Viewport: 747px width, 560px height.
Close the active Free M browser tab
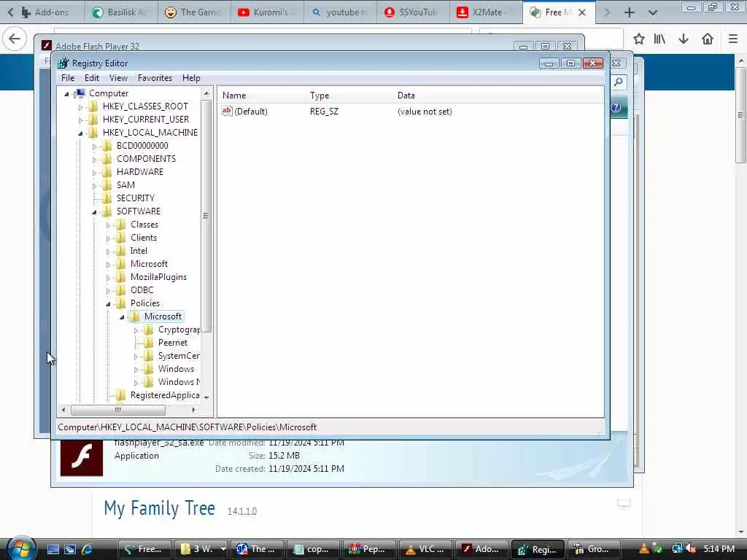[581, 12]
